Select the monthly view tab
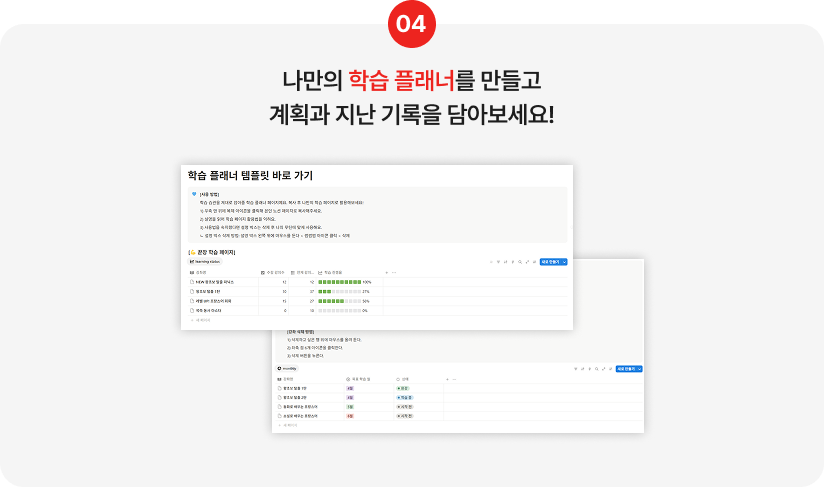824x487 pixels. pos(289,369)
